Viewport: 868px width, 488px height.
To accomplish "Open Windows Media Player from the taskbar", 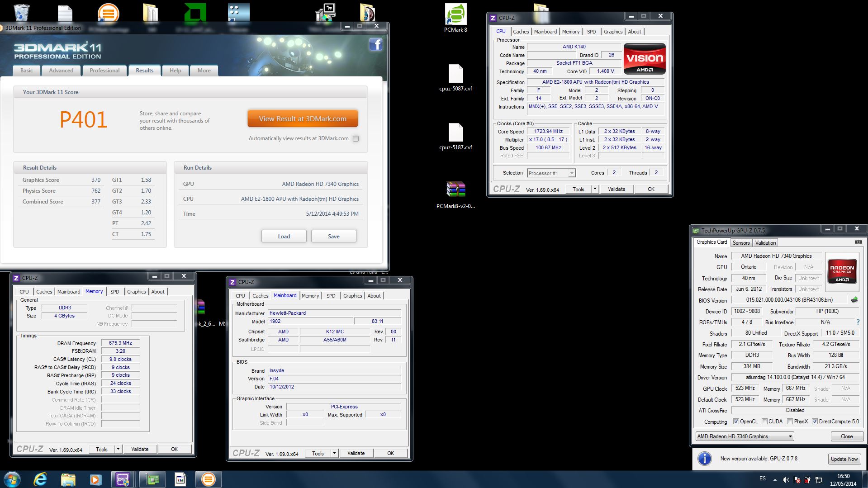I will coord(95,479).
